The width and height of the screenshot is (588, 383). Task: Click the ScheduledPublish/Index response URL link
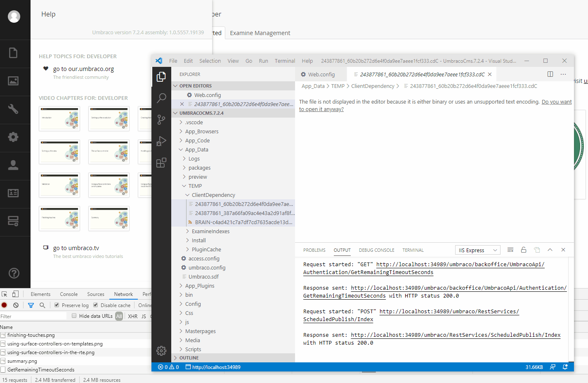(456, 335)
